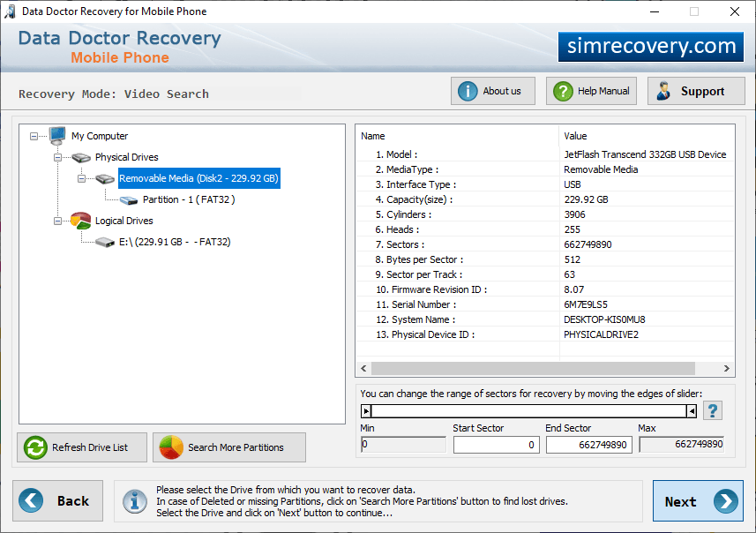Select the '8. Bytes per Sector :' row
This screenshot has height=533, width=756.
click(x=545, y=259)
